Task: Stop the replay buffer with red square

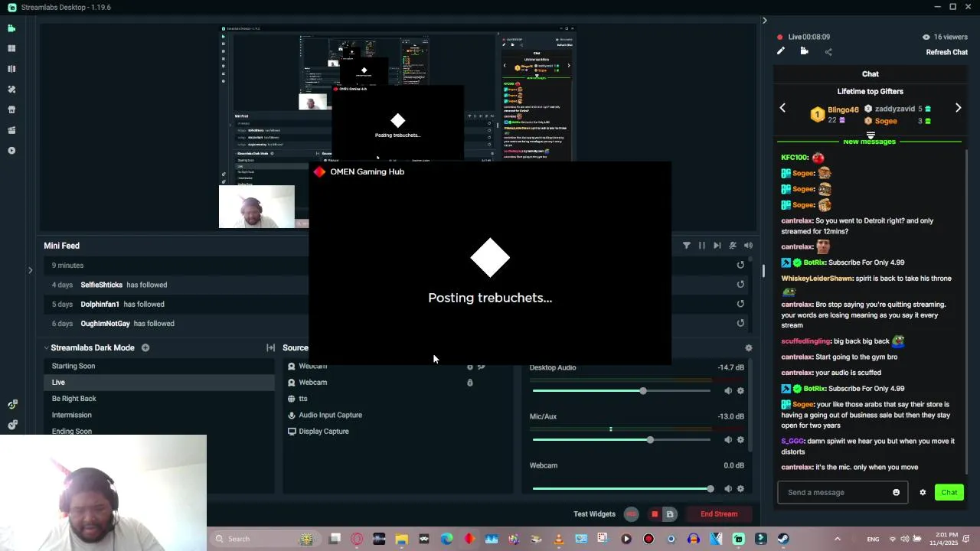Action: coord(655,514)
